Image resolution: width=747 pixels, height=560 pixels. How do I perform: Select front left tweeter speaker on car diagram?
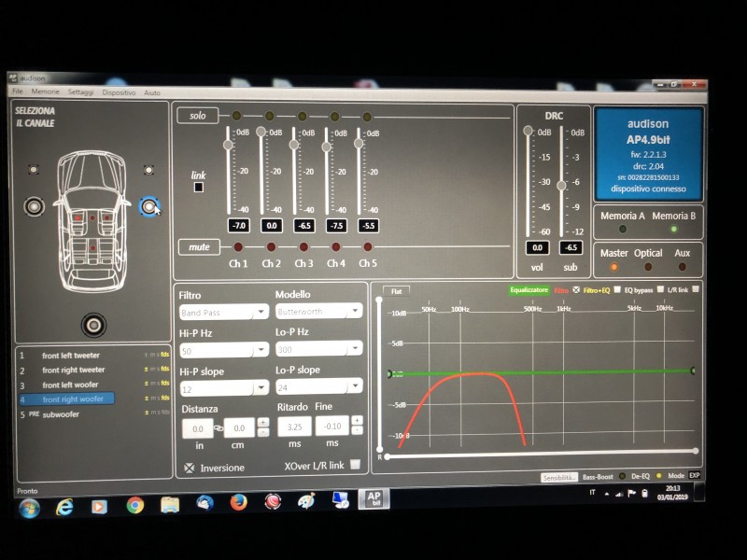pos(34,170)
